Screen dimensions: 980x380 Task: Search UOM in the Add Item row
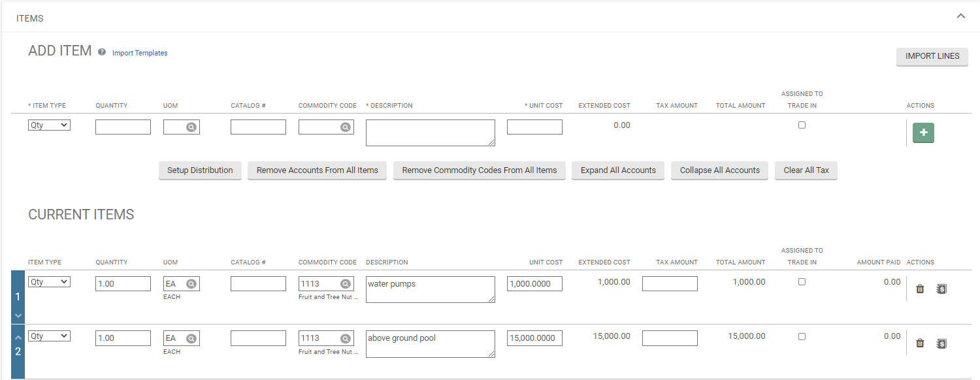[x=191, y=127]
